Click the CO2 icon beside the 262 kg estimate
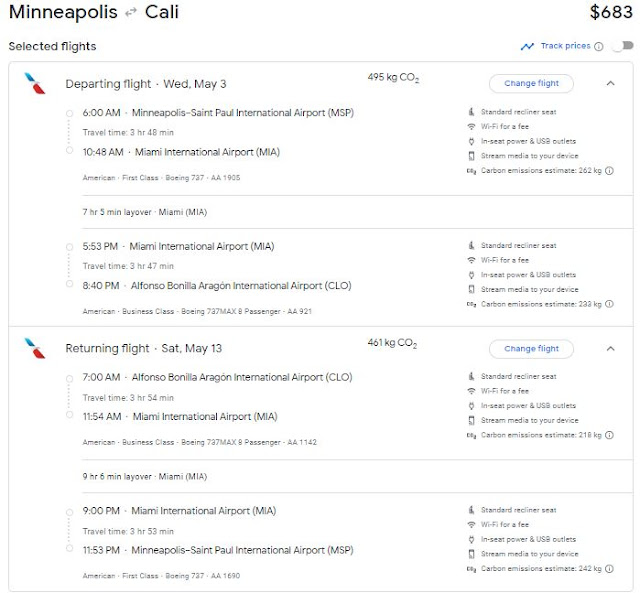 click(x=471, y=171)
